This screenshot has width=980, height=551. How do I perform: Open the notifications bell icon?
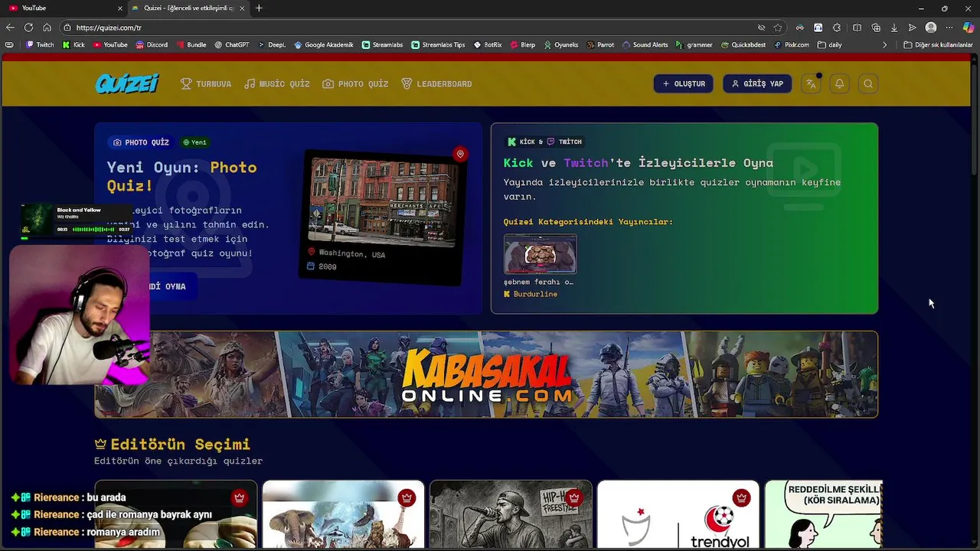point(839,83)
